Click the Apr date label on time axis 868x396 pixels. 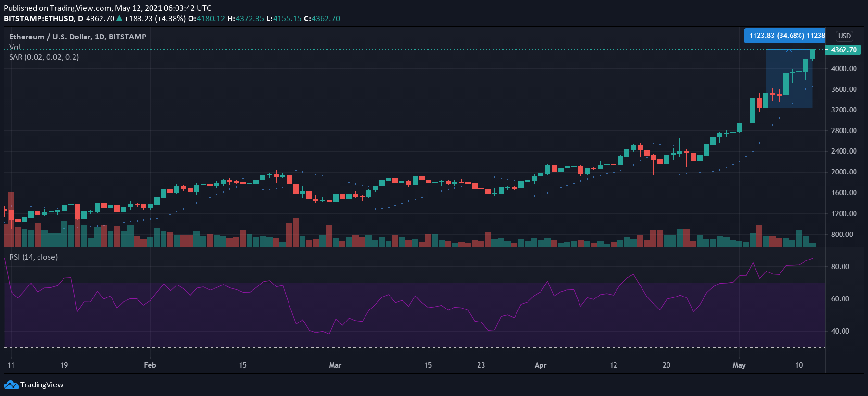541,365
